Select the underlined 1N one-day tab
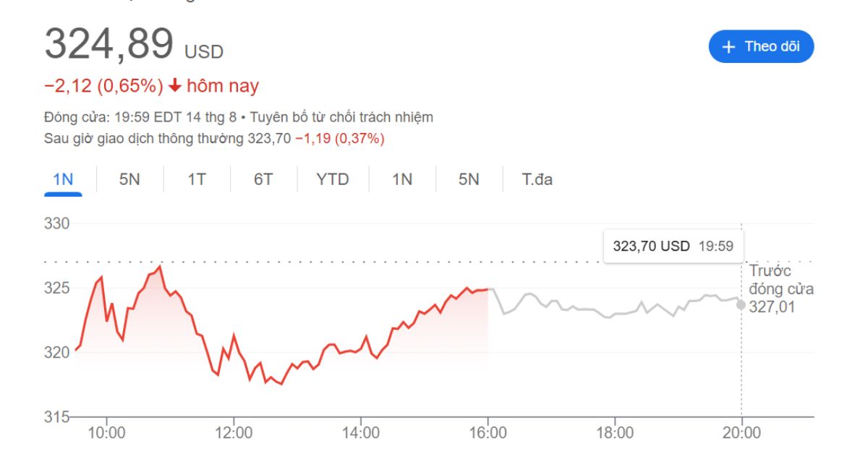This screenshot has width=868, height=454. [63, 179]
